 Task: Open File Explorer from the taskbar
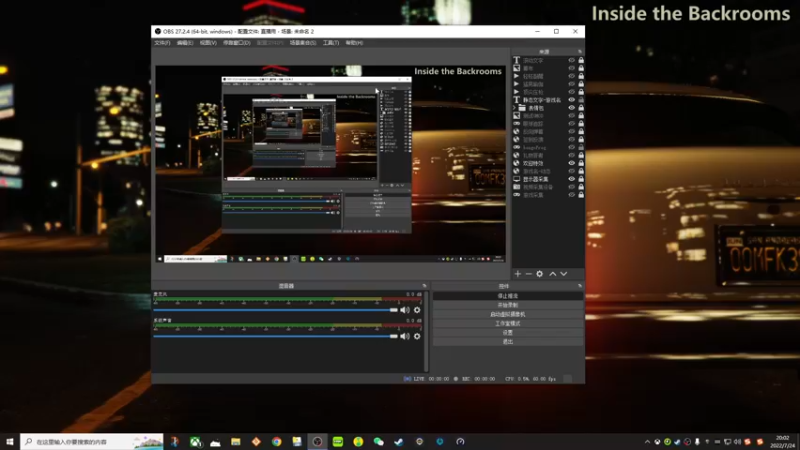pyautogui.click(x=236, y=442)
